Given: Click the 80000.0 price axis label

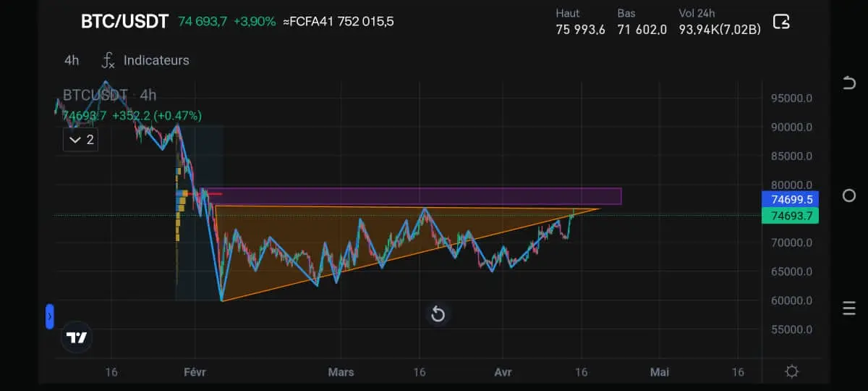Looking at the screenshot, I should (791, 185).
